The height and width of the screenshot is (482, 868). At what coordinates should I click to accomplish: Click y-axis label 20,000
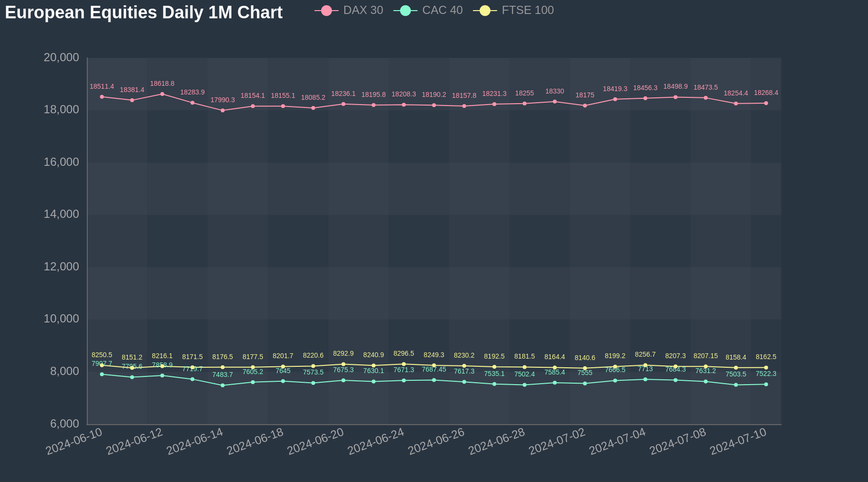pos(61,57)
